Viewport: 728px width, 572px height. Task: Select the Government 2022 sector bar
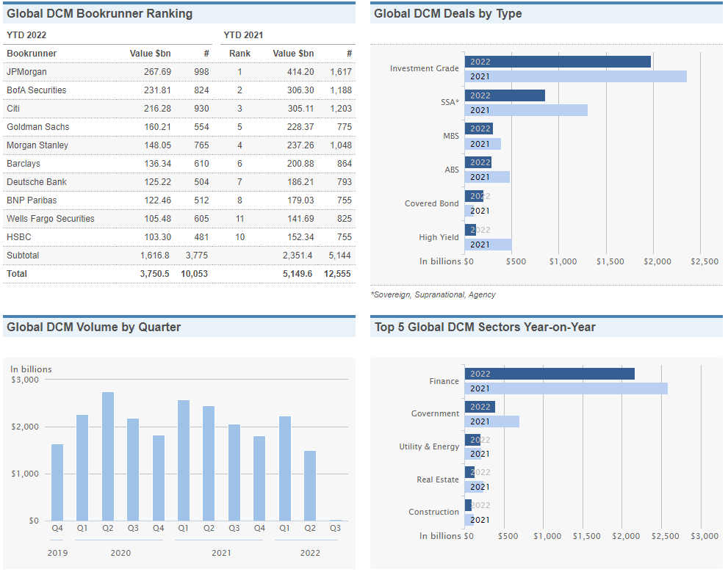(480, 407)
